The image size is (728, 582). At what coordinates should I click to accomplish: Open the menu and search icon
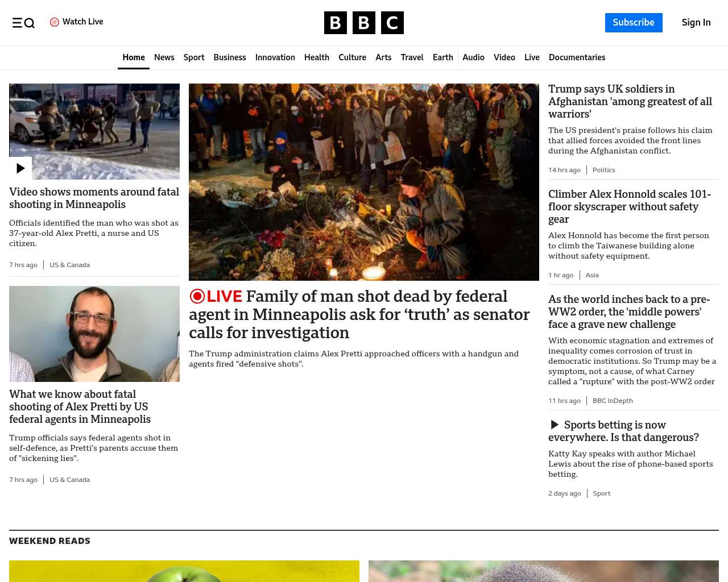pyautogui.click(x=23, y=23)
